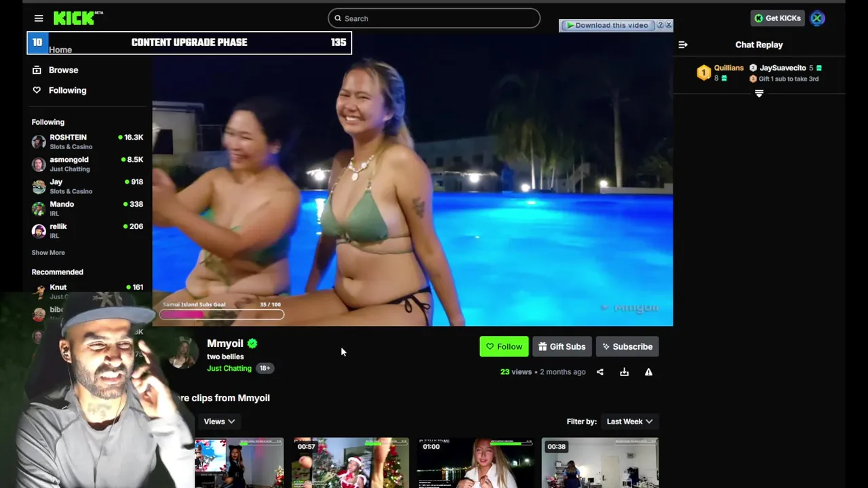Click Following heart icon in sidebar
Viewport: 868px width, 488px height.
coord(37,90)
